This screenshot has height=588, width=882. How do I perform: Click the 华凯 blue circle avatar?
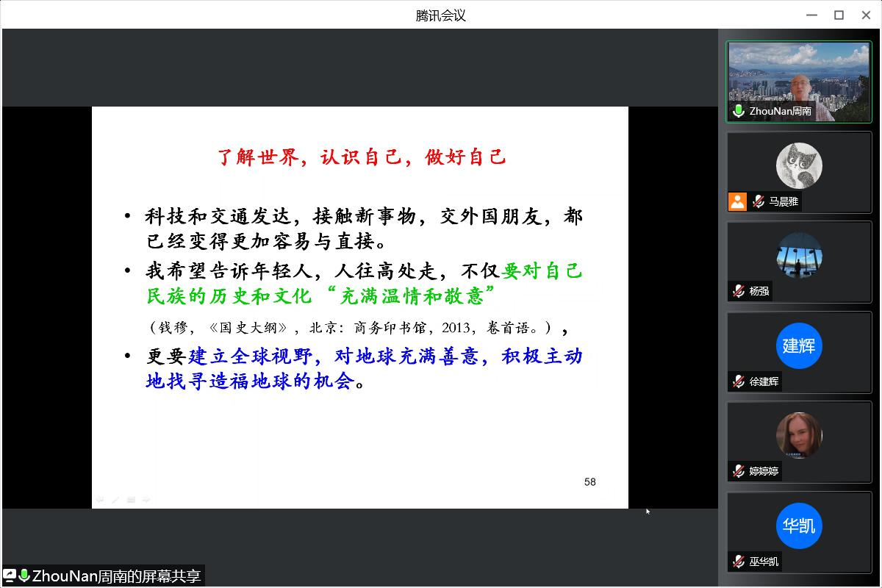799,526
